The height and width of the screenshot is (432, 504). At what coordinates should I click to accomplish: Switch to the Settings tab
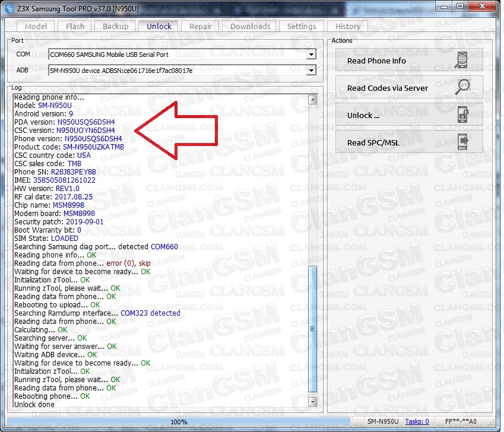click(x=302, y=26)
